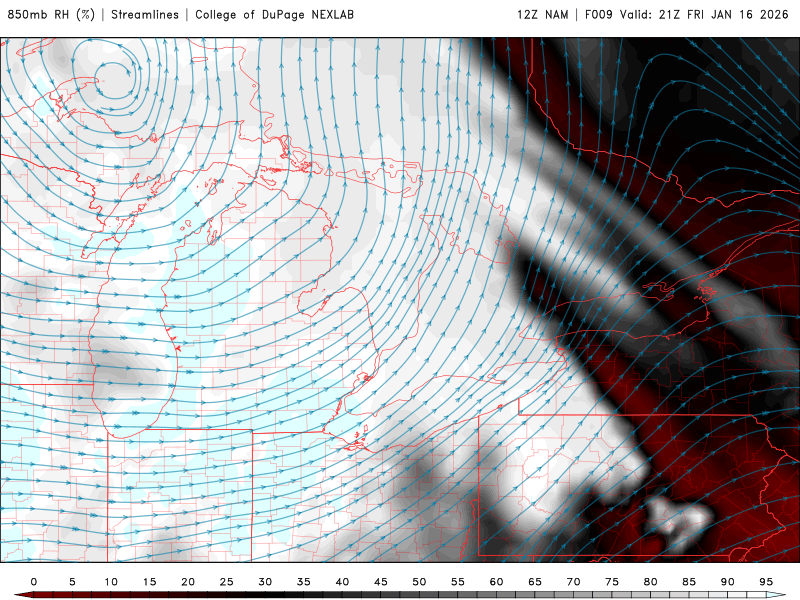Click the '0' value on the color scale
Viewport: 800px width, 600px height.
point(34,582)
